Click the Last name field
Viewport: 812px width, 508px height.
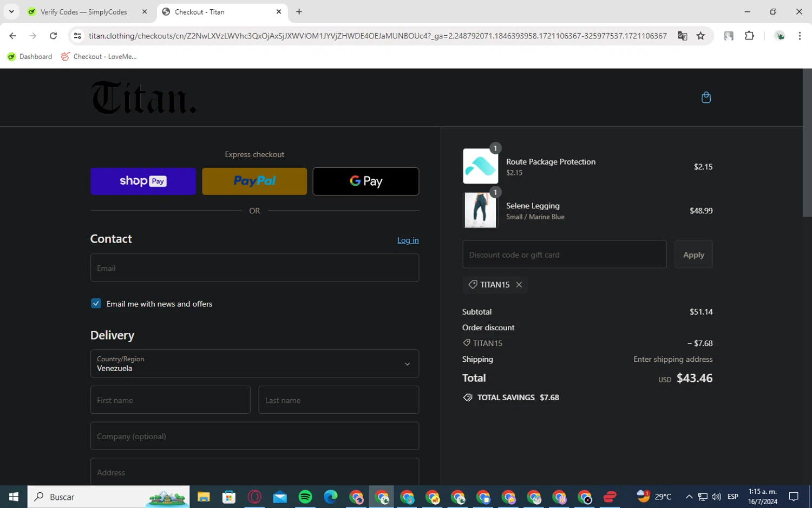(x=339, y=400)
